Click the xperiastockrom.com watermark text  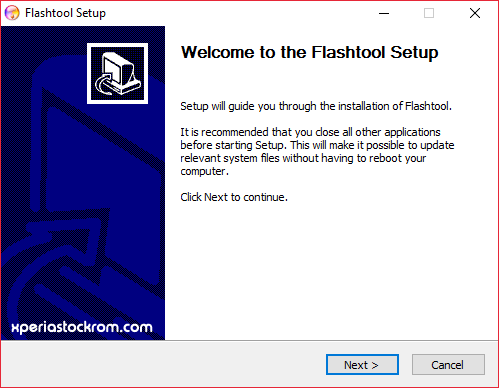click(x=82, y=327)
